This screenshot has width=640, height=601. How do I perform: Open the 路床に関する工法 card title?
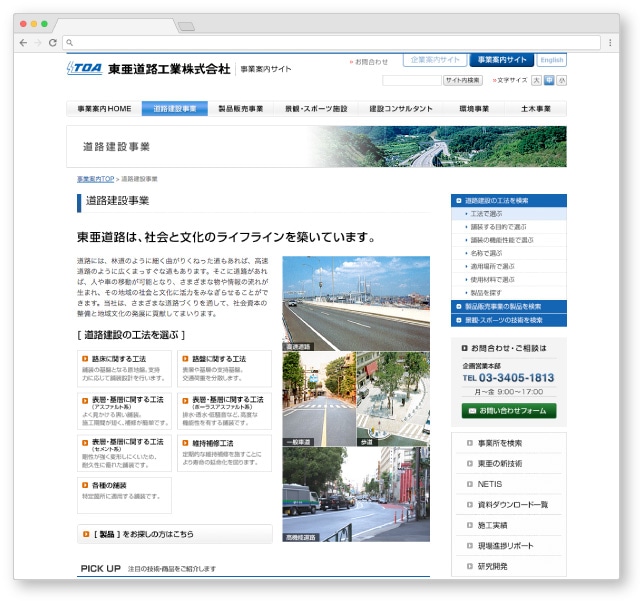pos(119,359)
